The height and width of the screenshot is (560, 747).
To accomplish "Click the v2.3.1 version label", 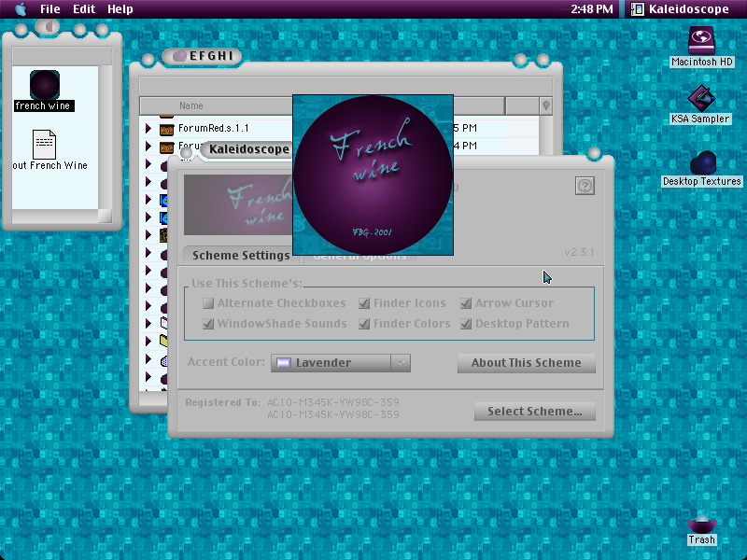I will coord(579,252).
